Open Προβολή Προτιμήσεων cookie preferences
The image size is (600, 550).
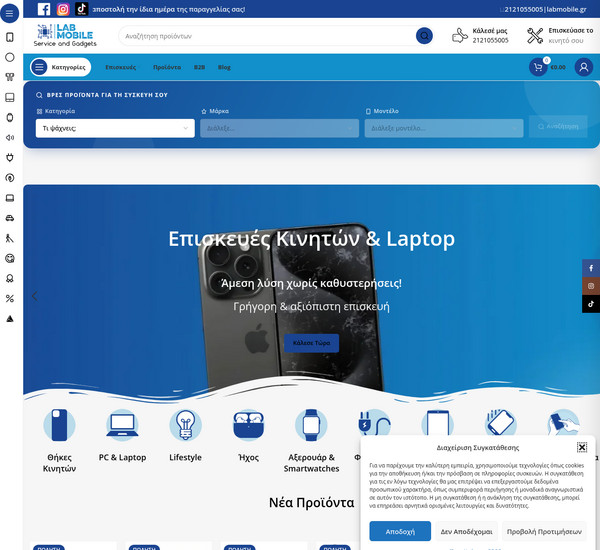[x=544, y=531]
